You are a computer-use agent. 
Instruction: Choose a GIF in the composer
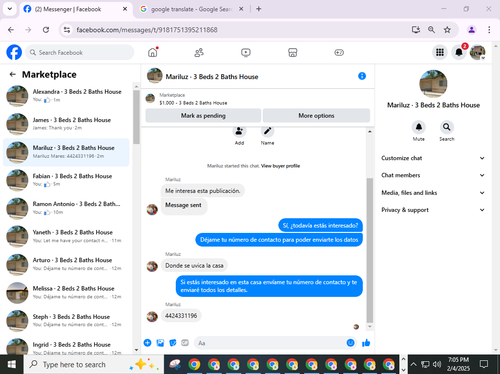click(185, 343)
